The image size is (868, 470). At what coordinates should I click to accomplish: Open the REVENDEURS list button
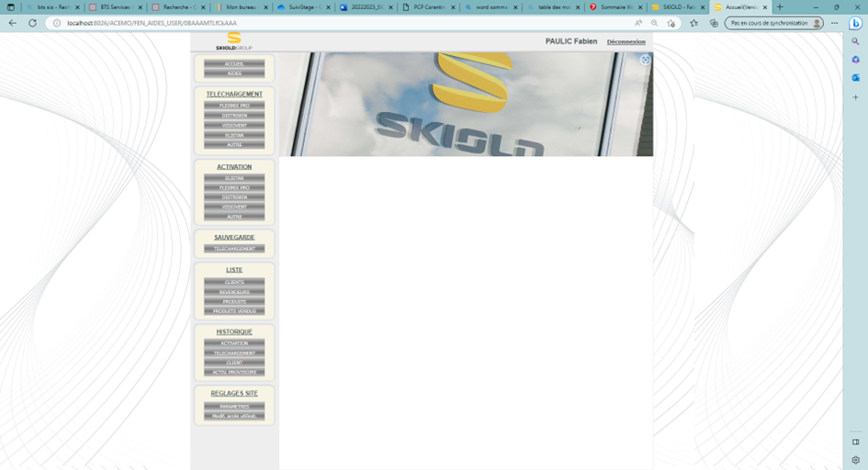tap(234, 292)
